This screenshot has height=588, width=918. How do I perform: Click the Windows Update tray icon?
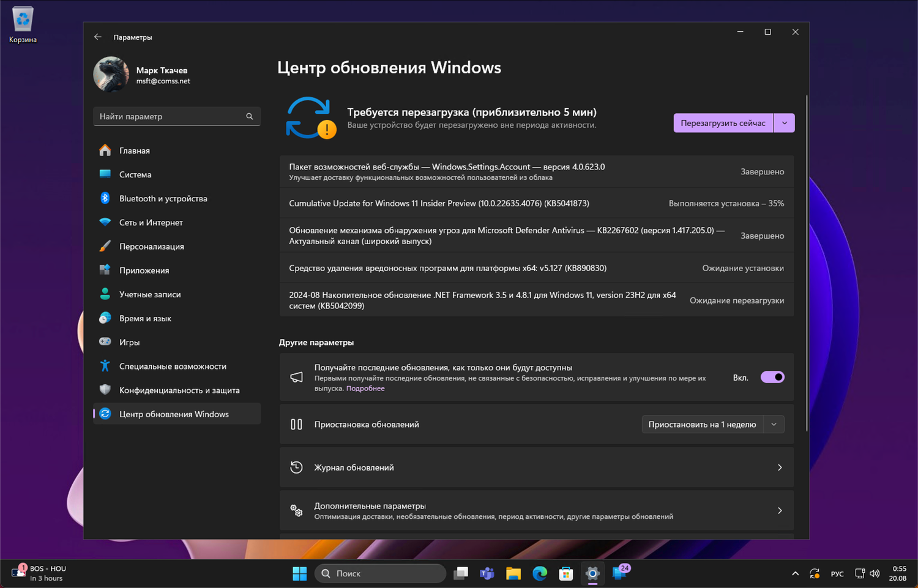[x=815, y=573]
